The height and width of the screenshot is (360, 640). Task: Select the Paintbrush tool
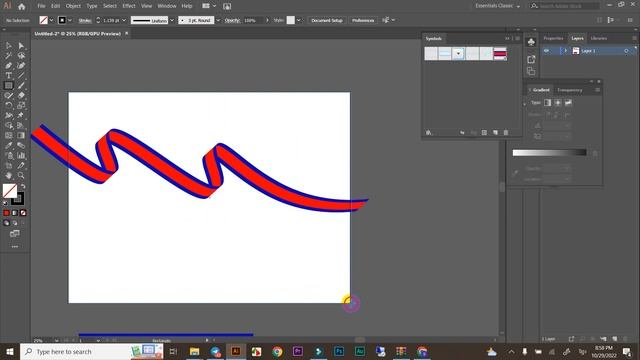click(x=21, y=86)
